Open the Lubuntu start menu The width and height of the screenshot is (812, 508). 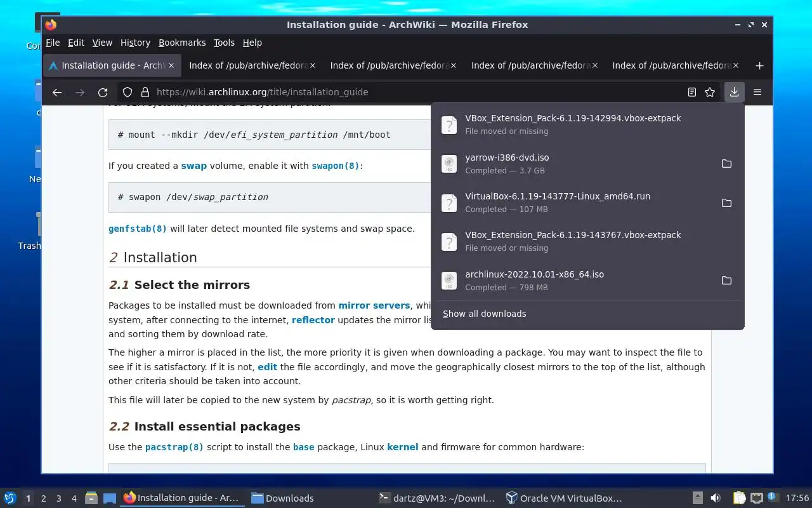click(10, 498)
